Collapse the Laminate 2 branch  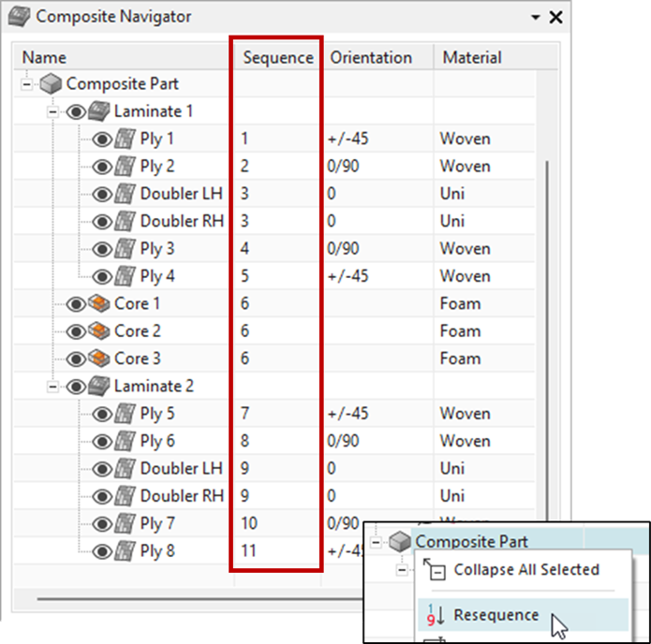[x=53, y=386]
